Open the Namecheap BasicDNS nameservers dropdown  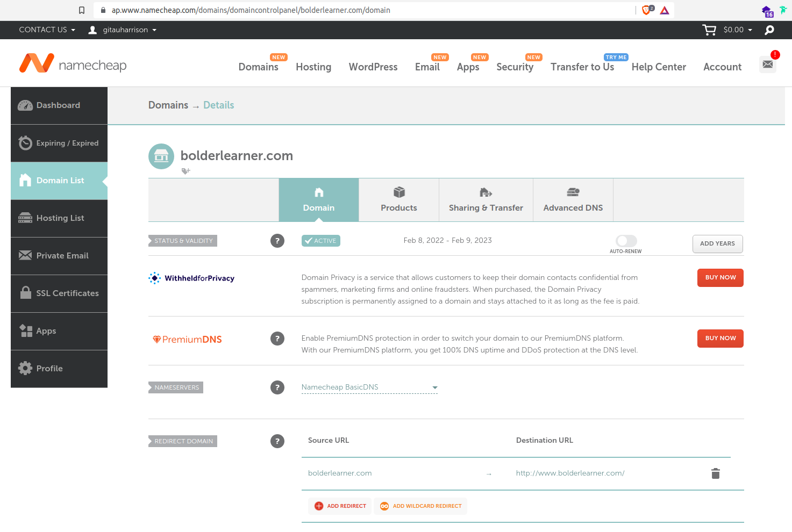[x=369, y=387]
